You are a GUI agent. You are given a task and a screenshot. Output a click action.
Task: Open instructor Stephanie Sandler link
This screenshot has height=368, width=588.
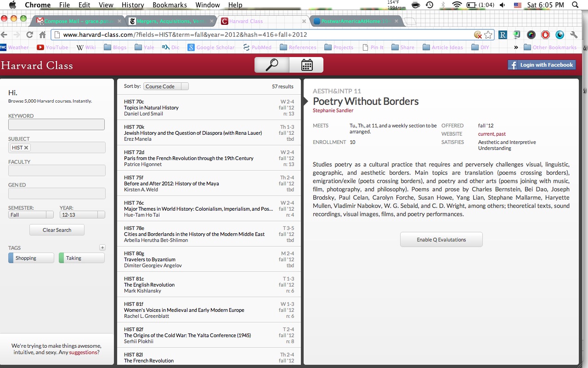[333, 110]
